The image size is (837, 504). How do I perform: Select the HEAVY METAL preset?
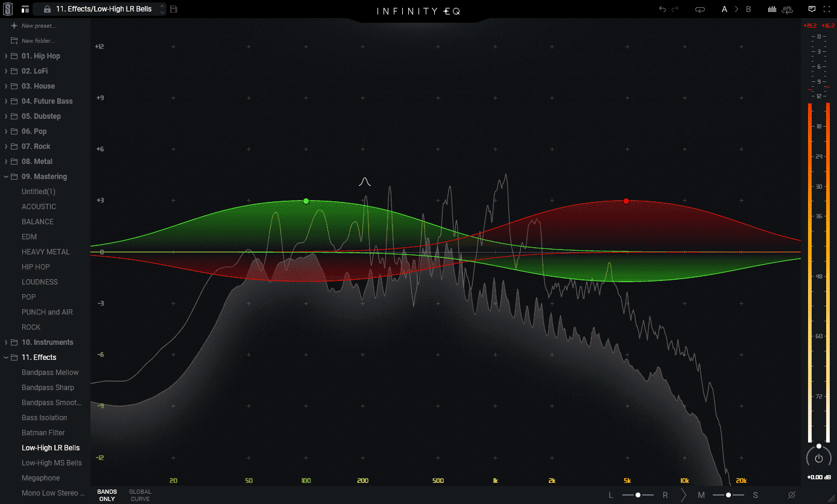(46, 252)
